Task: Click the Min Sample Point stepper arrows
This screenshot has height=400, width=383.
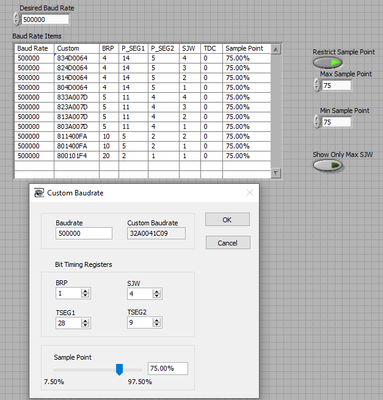Action: [x=317, y=122]
